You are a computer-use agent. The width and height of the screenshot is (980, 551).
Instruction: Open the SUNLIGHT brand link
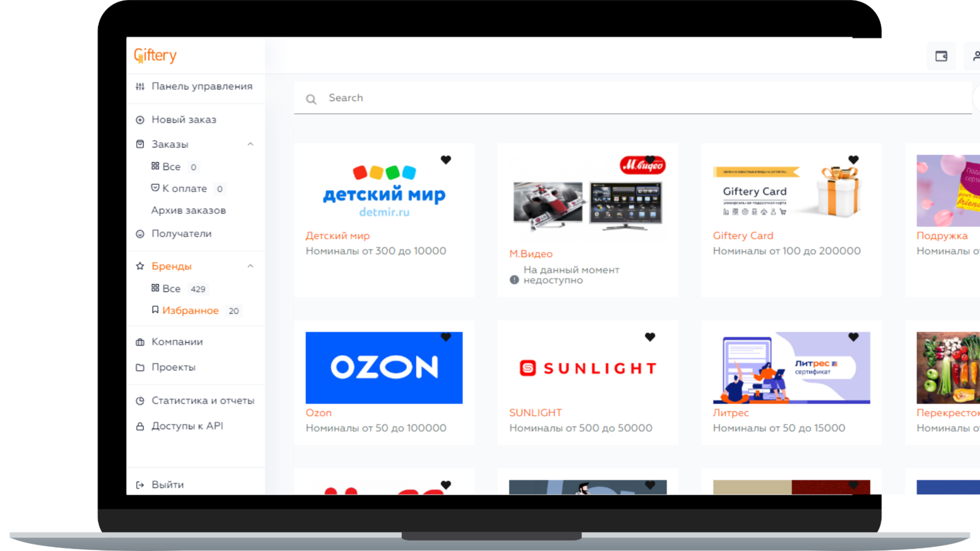(x=535, y=413)
